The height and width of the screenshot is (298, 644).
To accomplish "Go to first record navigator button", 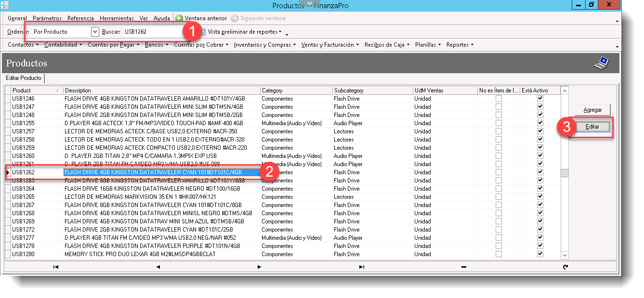I will [x=56, y=267].
